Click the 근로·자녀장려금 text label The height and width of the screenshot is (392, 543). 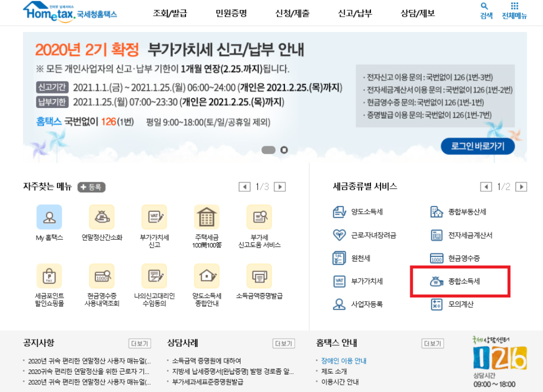pos(373,235)
